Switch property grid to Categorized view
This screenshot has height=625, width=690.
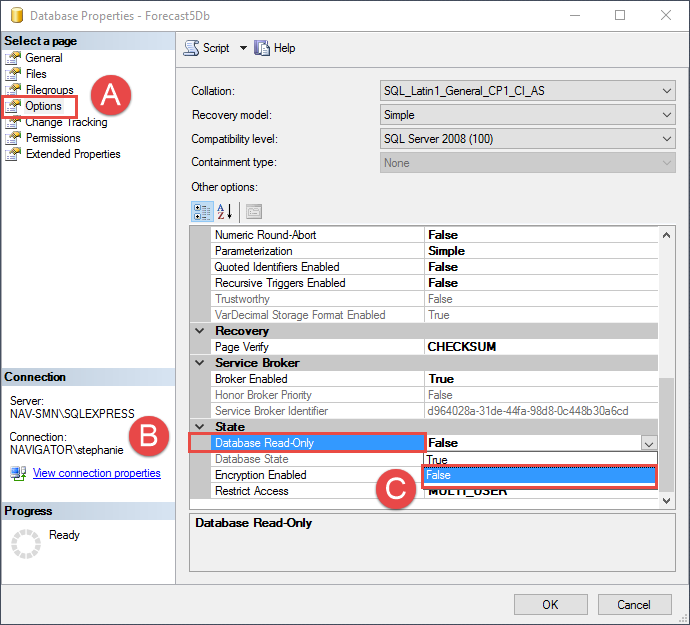point(201,211)
